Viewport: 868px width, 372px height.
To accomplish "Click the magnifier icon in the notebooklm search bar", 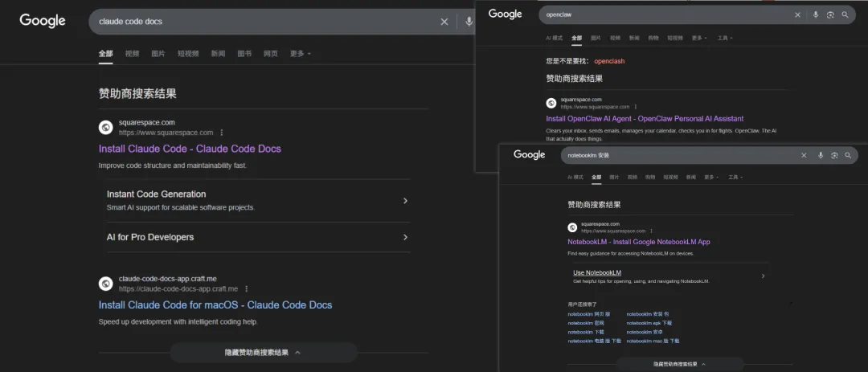I will [x=847, y=155].
